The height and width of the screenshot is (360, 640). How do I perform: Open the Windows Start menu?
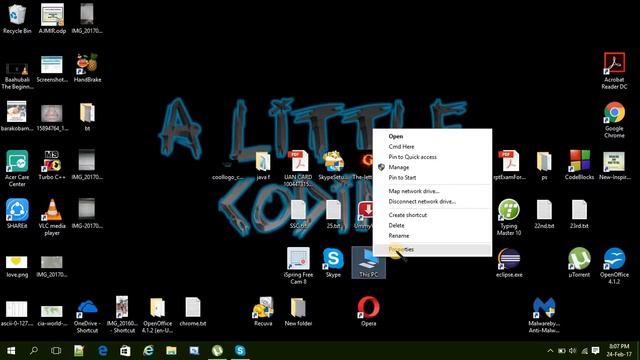click(11, 351)
